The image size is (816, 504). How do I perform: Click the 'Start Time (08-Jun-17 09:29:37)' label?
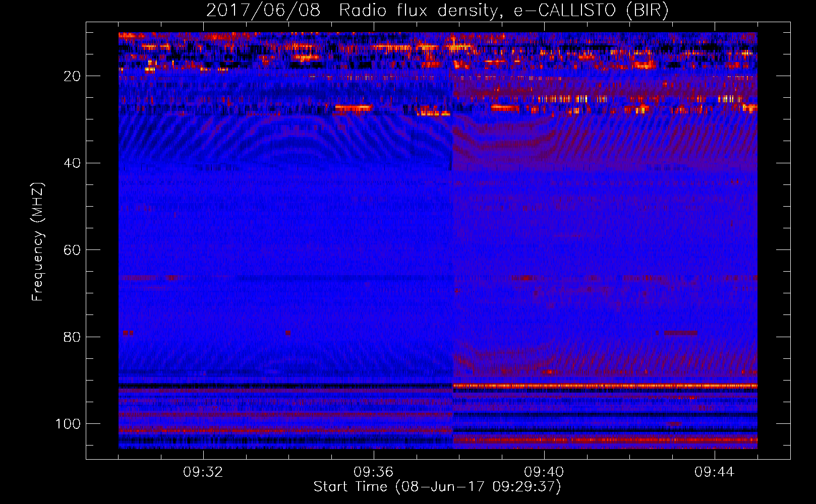click(437, 487)
